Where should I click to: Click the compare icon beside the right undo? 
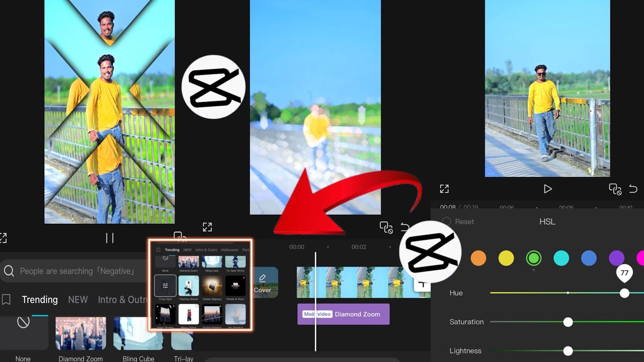[615, 189]
